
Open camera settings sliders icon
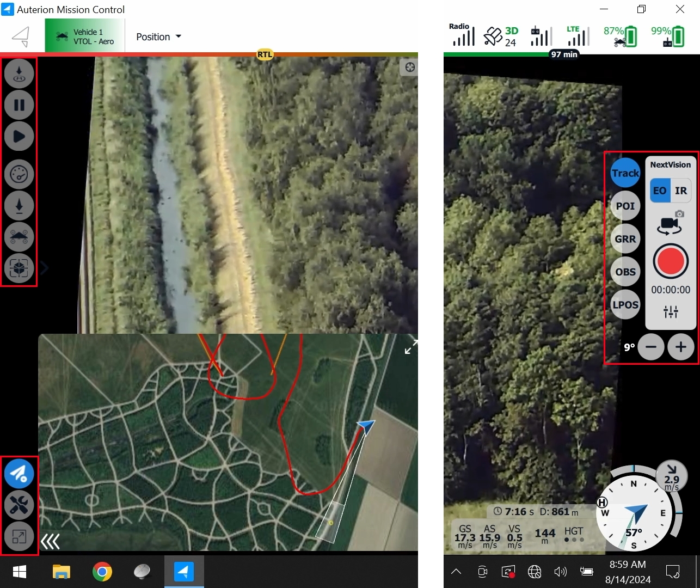(671, 311)
